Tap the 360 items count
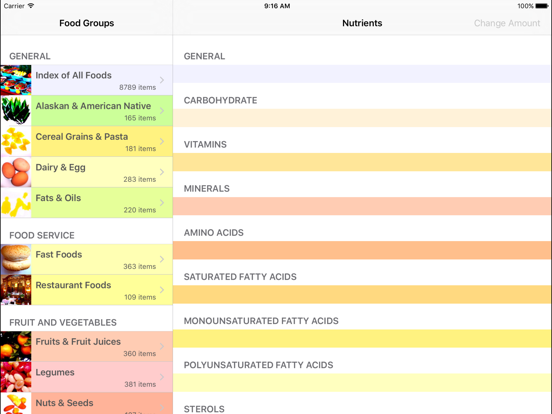Screen dimensions: 552x414 (x=139, y=353)
